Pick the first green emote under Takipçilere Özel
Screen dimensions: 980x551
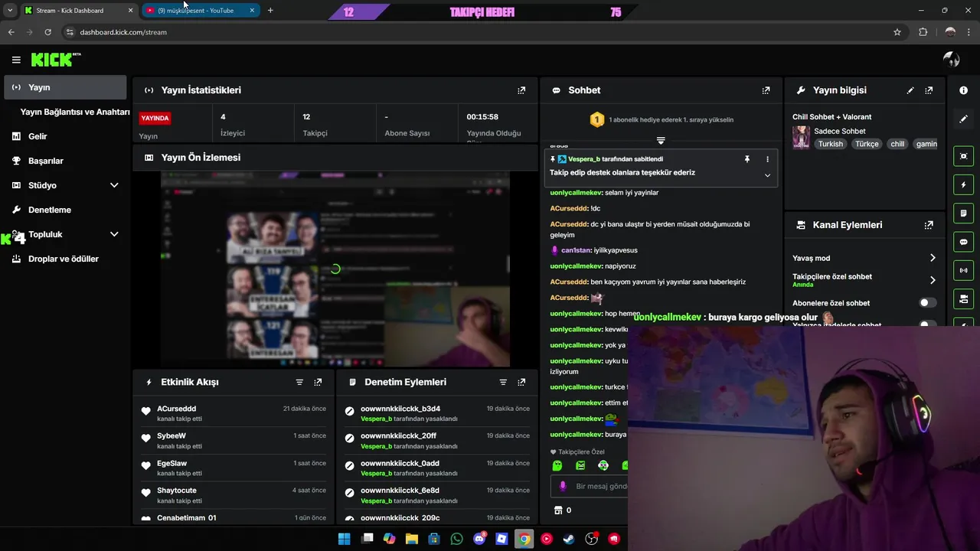(x=557, y=465)
